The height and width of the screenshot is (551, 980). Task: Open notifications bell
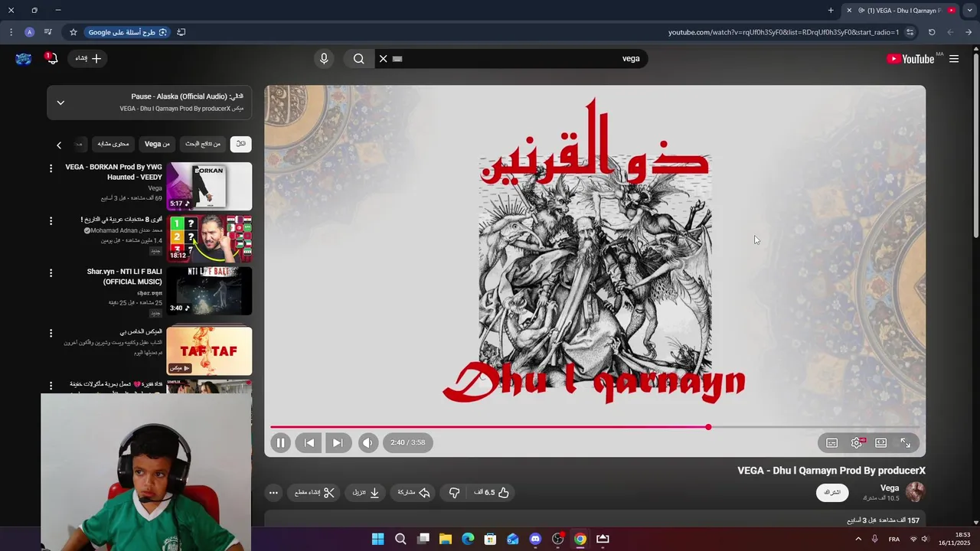coord(51,59)
